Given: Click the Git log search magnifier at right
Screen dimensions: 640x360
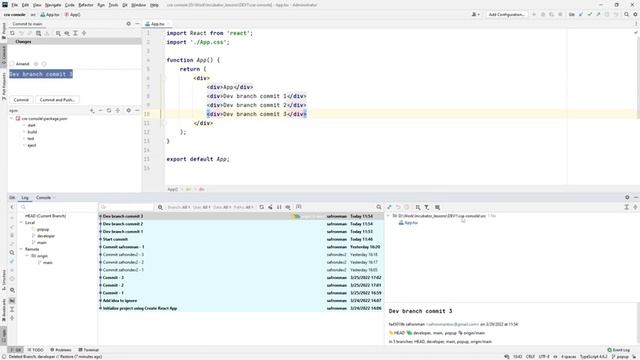Looking at the screenshot, I should 379,207.
